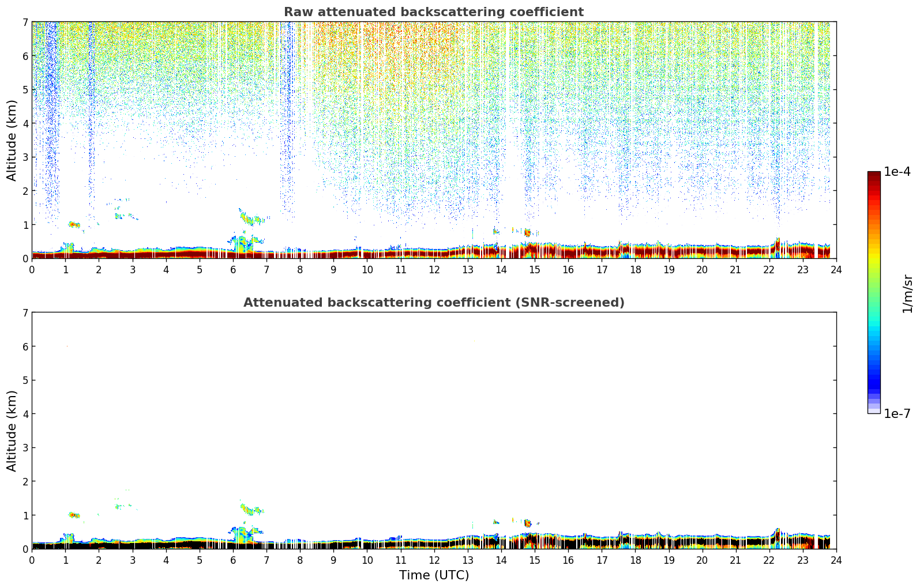Click y-axis tick "7" of the raw plot
Viewport: 920px width, 588px height.
[25, 22]
